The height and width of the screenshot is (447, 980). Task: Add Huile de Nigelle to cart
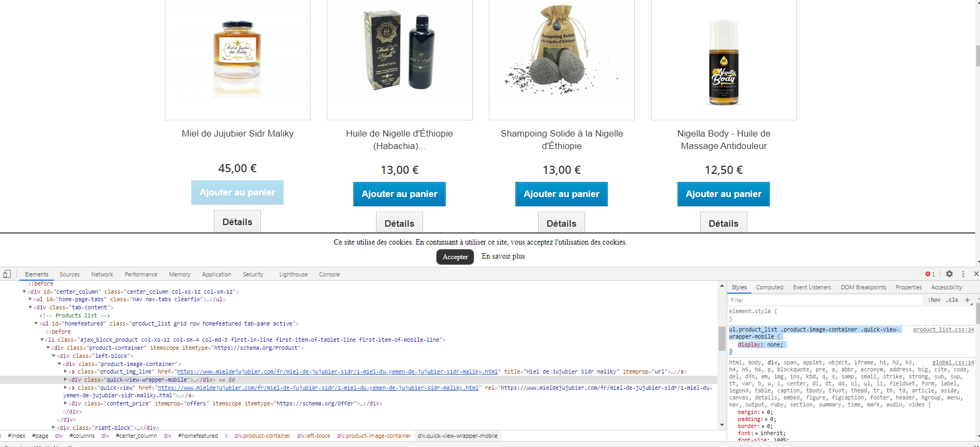point(399,194)
